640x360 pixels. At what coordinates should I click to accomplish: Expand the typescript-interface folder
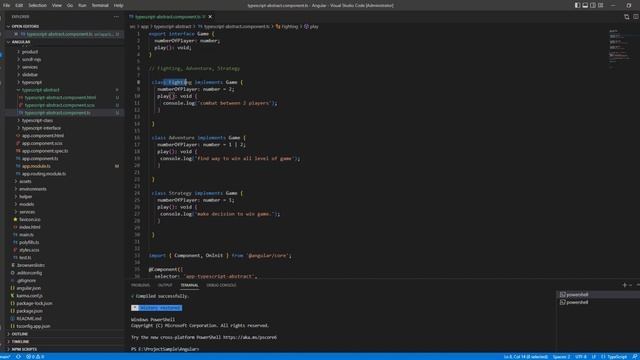point(41,128)
